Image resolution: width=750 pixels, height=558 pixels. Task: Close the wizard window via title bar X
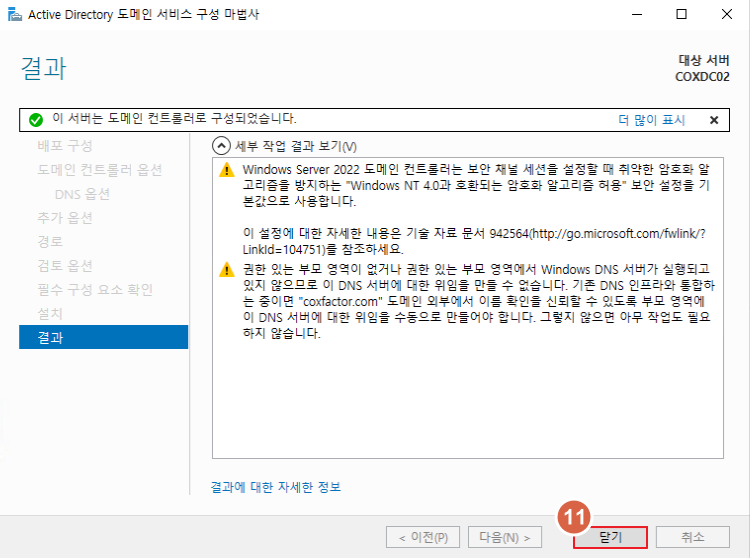coord(727,14)
